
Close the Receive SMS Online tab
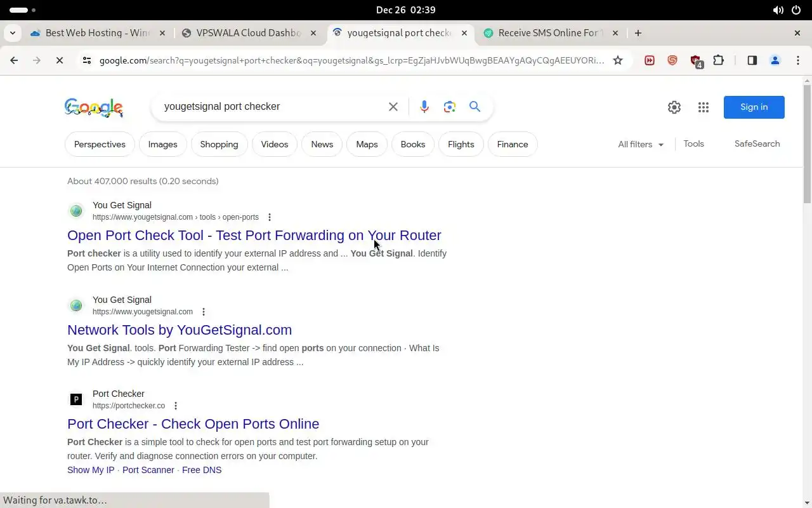[x=615, y=33]
